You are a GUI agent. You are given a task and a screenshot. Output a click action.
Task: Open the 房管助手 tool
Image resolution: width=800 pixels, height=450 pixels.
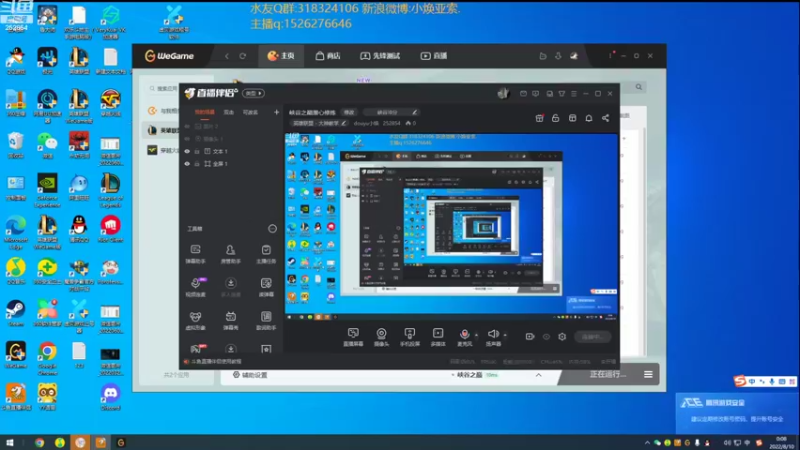pos(231,254)
